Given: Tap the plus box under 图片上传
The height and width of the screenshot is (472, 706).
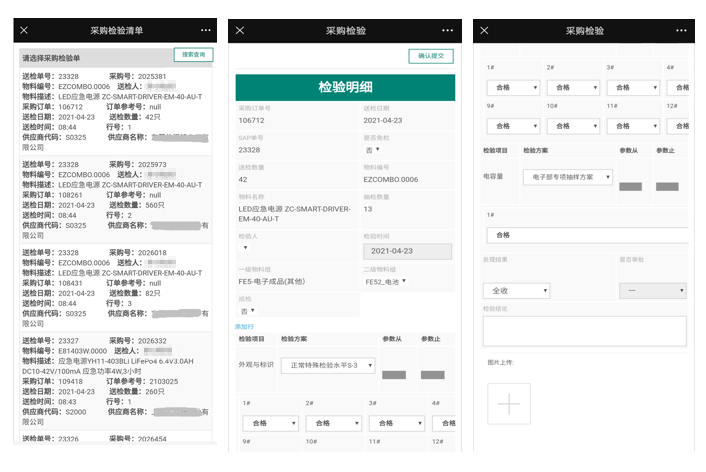Looking at the screenshot, I should tap(509, 404).
